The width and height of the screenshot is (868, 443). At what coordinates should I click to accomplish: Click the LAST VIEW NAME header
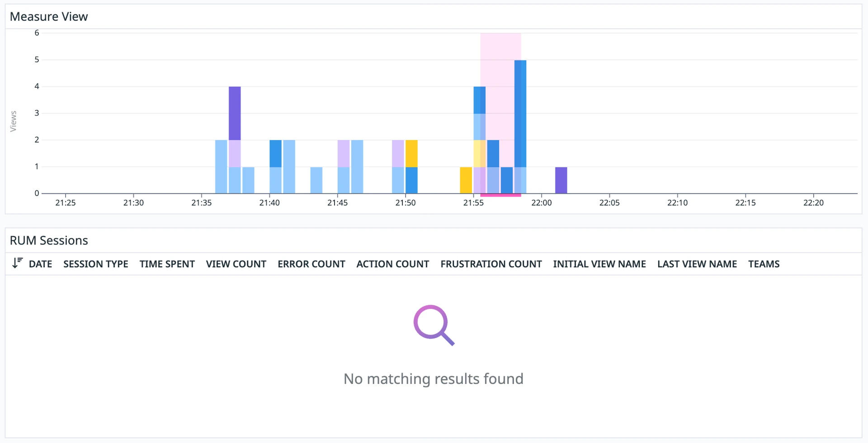click(697, 264)
